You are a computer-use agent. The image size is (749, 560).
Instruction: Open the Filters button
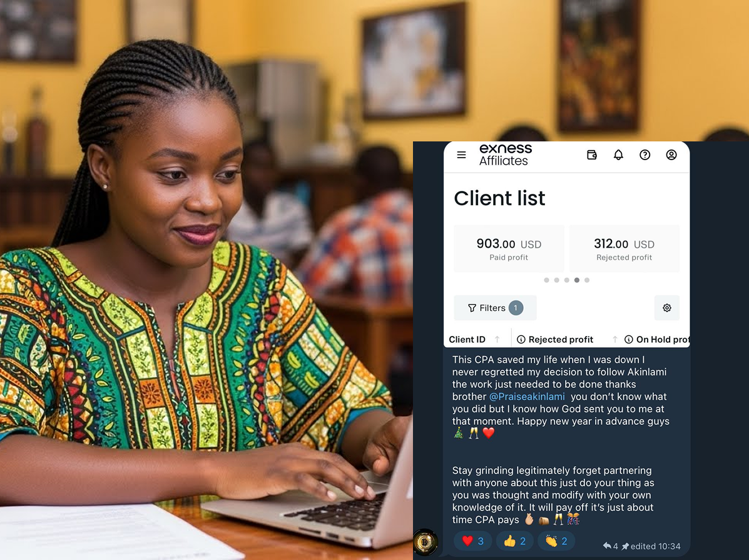pos(495,308)
